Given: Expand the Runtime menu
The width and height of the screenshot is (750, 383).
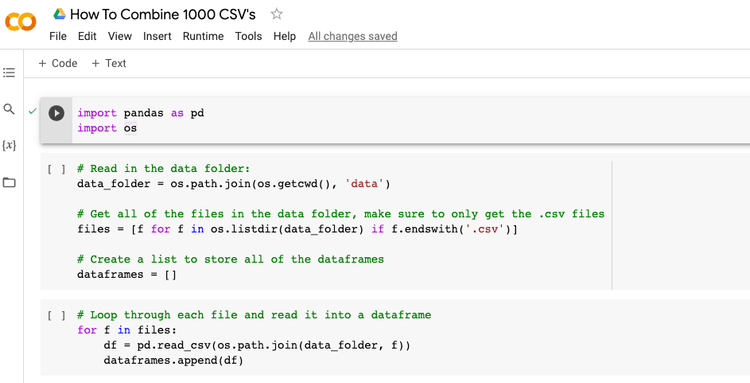Looking at the screenshot, I should click(x=203, y=36).
